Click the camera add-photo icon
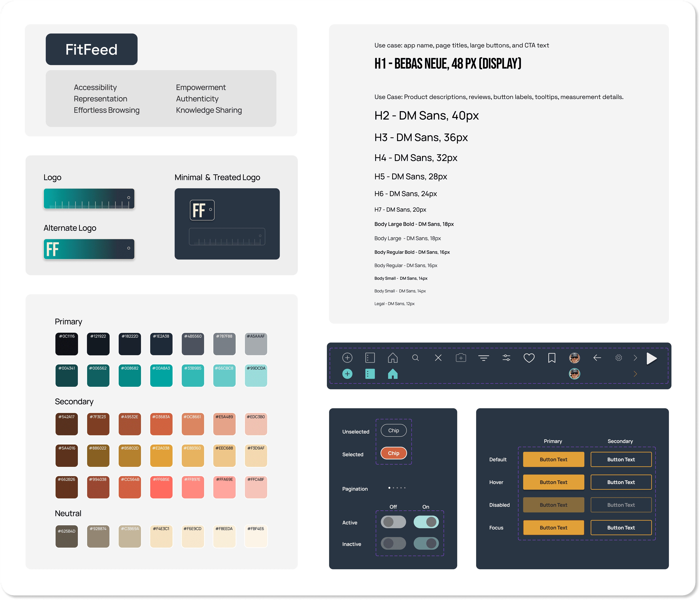Viewport: 700px width, 600px height. 461,358
